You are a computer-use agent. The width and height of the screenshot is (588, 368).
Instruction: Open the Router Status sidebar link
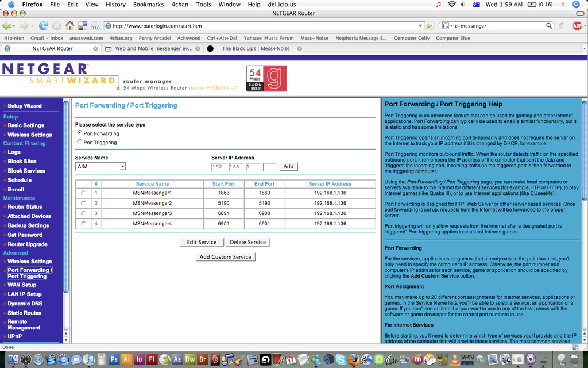tap(25, 206)
